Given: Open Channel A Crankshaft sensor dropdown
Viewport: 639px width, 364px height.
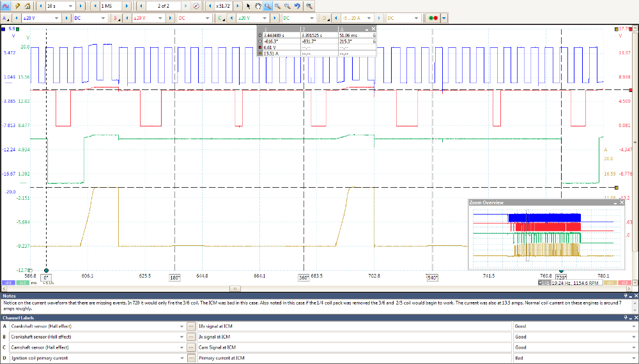Looking at the screenshot, I should pos(181,326).
